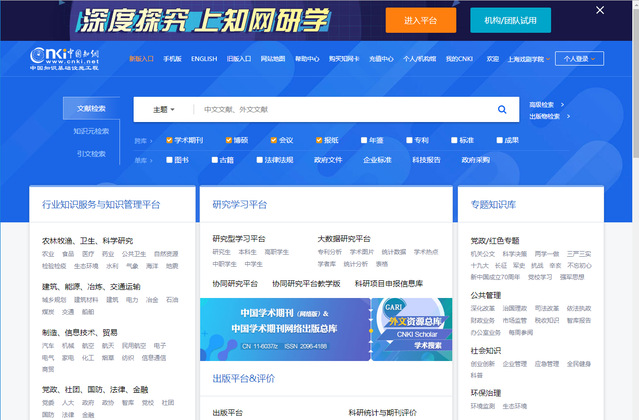Screen dimensions: 639x420
Task: Select the 文献检索 tab
Action: point(91,108)
